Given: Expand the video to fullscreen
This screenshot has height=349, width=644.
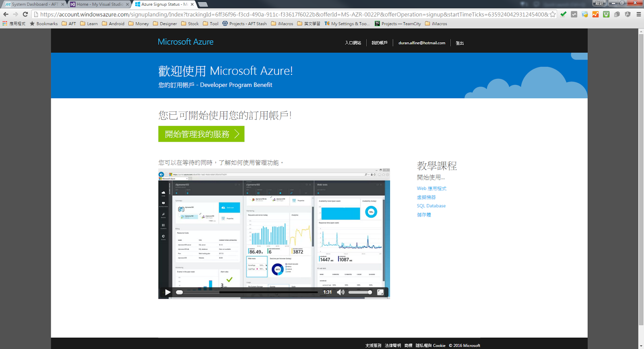Looking at the screenshot, I should point(380,292).
